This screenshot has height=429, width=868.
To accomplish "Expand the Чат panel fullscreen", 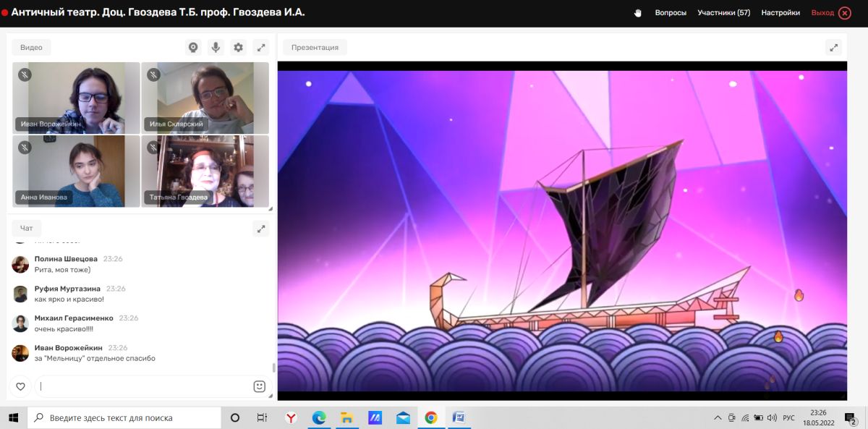I will pyautogui.click(x=261, y=229).
